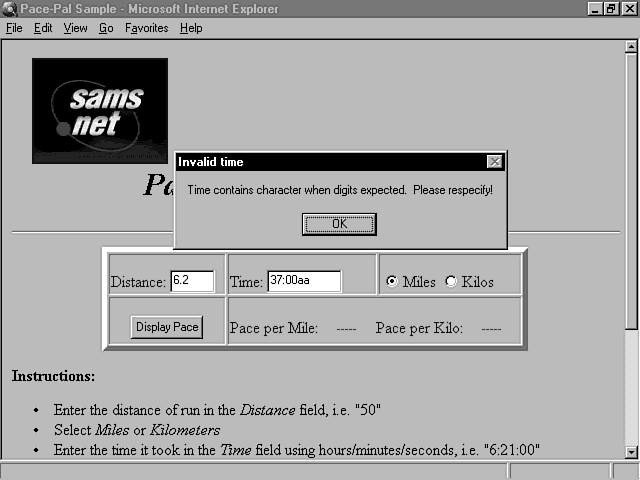Open the Edit menu
Screen dimensions: 640x480
(x=43, y=28)
